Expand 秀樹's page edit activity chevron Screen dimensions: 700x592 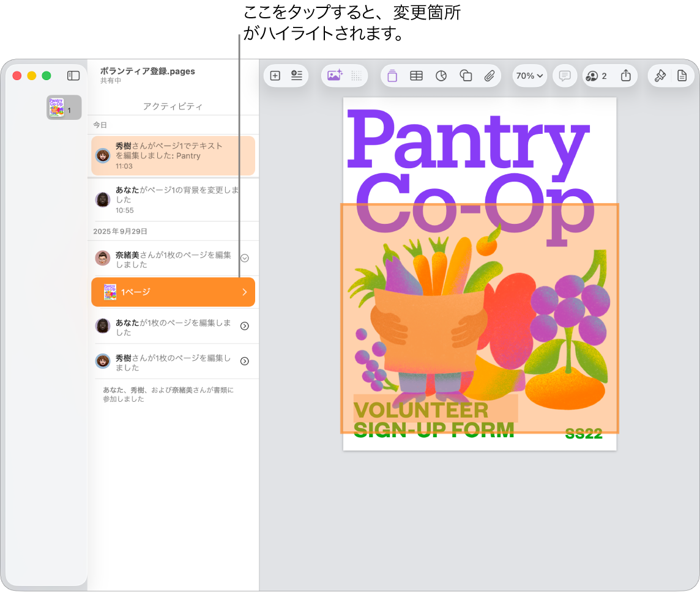click(244, 361)
